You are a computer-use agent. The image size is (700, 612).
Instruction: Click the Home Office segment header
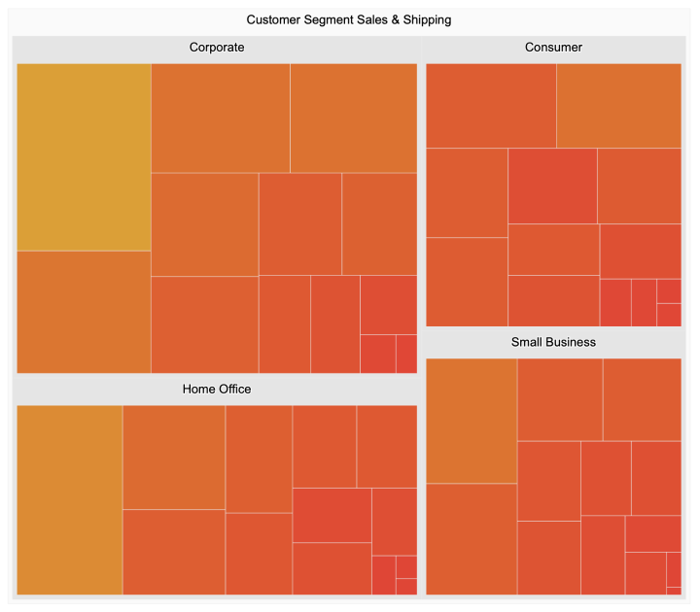point(216,390)
